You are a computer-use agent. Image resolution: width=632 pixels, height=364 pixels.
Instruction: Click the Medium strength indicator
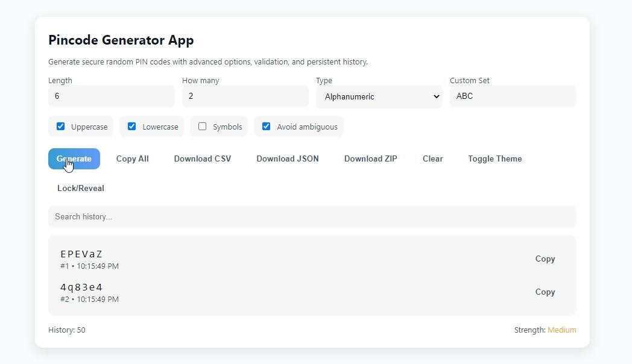click(x=561, y=330)
